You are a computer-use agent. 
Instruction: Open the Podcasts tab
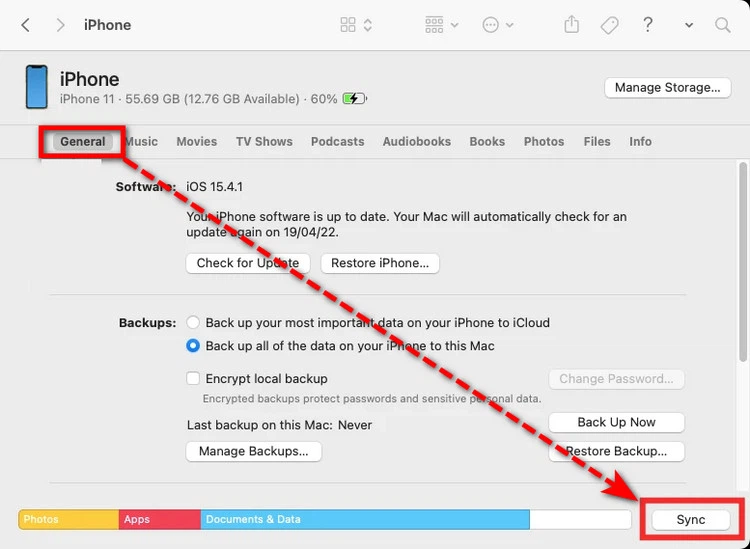tap(338, 142)
